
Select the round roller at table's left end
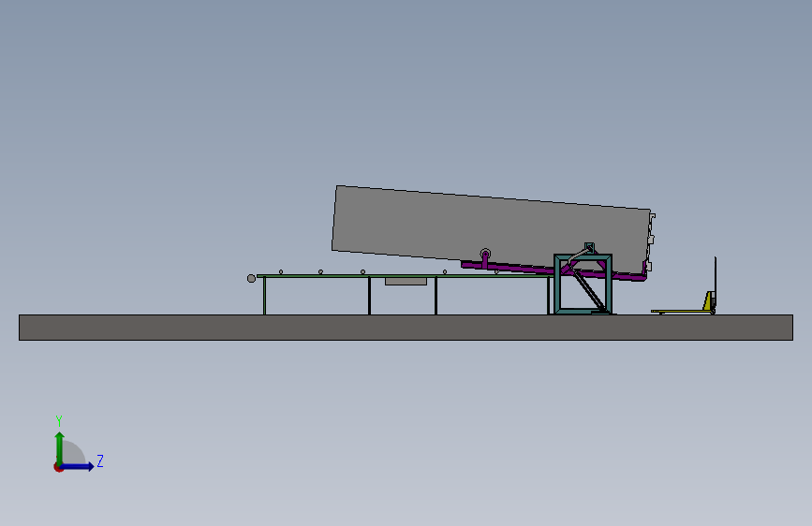[251, 279]
